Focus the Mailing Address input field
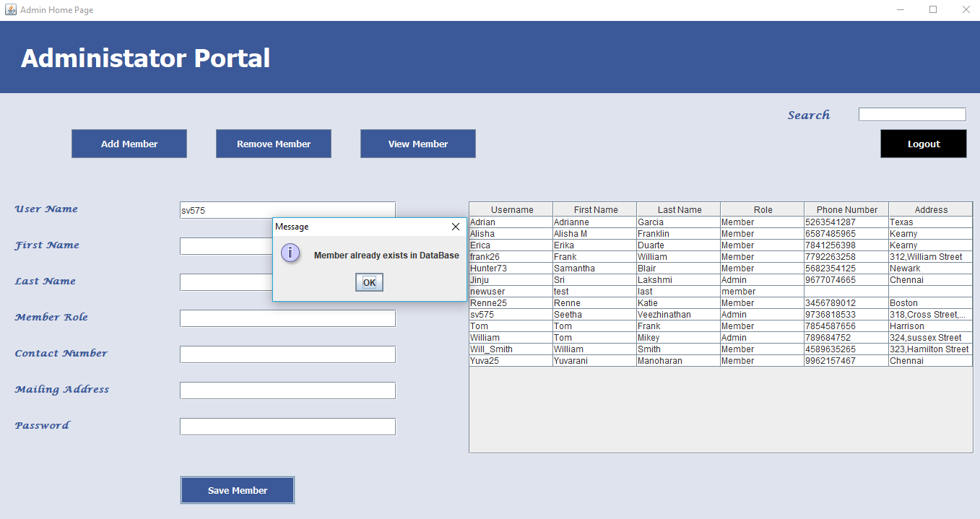980x519 pixels. [x=287, y=391]
